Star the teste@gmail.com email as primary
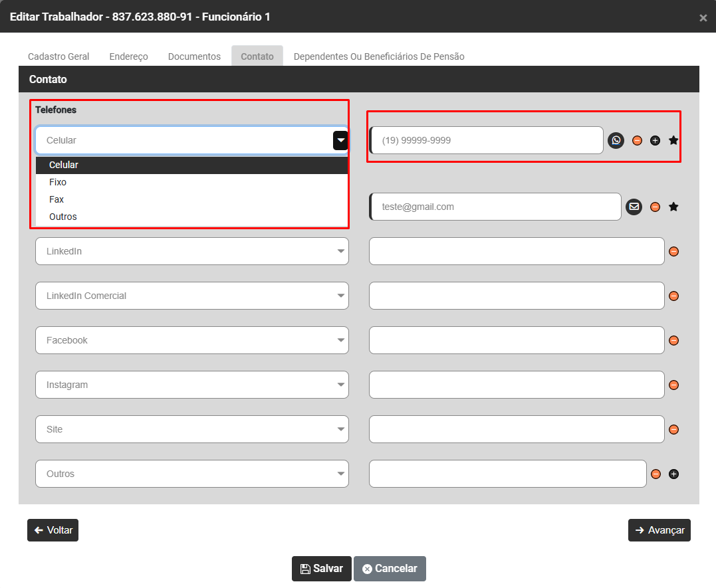The width and height of the screenshot is (716, 588). tap(673, 207)
